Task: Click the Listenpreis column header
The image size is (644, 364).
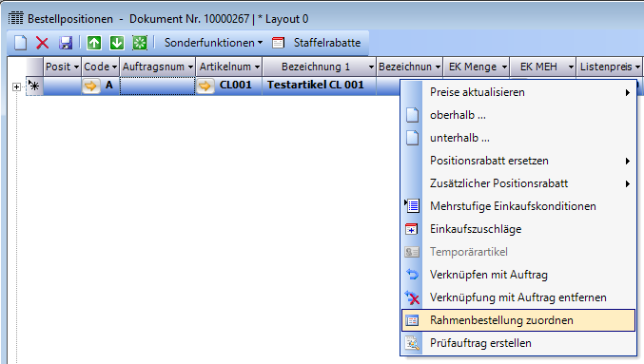Action: (609, 67)
